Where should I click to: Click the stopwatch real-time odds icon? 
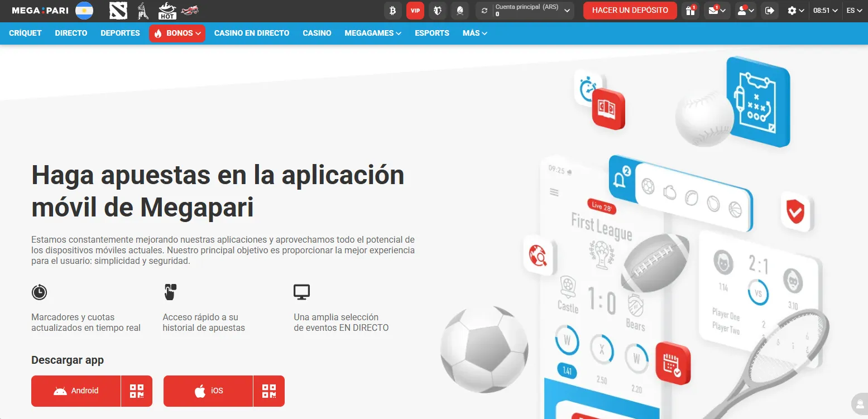39,292
